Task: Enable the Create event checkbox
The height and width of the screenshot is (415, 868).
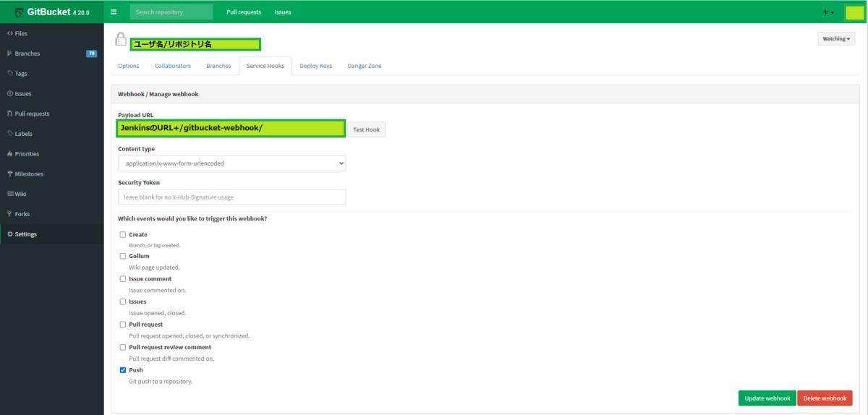Action: [123, 235]
